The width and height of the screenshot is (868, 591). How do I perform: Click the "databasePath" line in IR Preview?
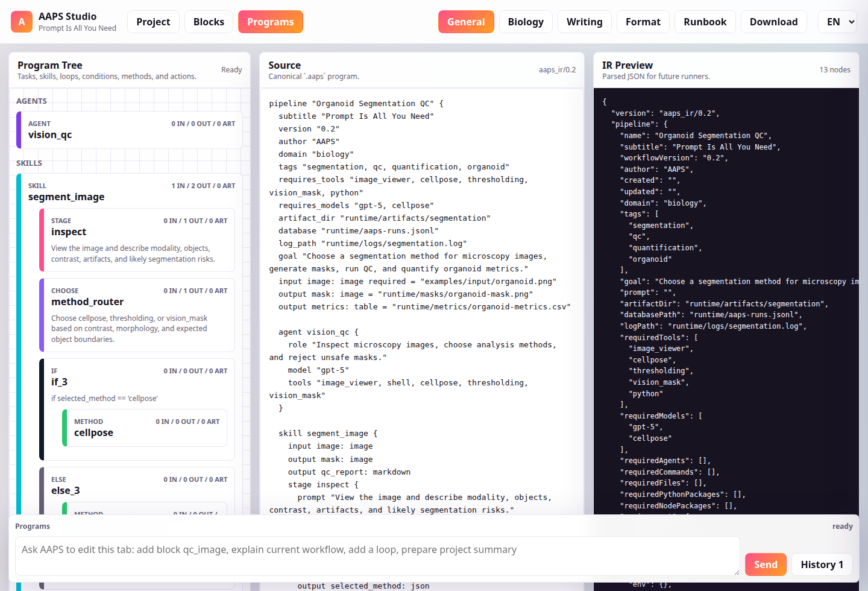point(711,314)
